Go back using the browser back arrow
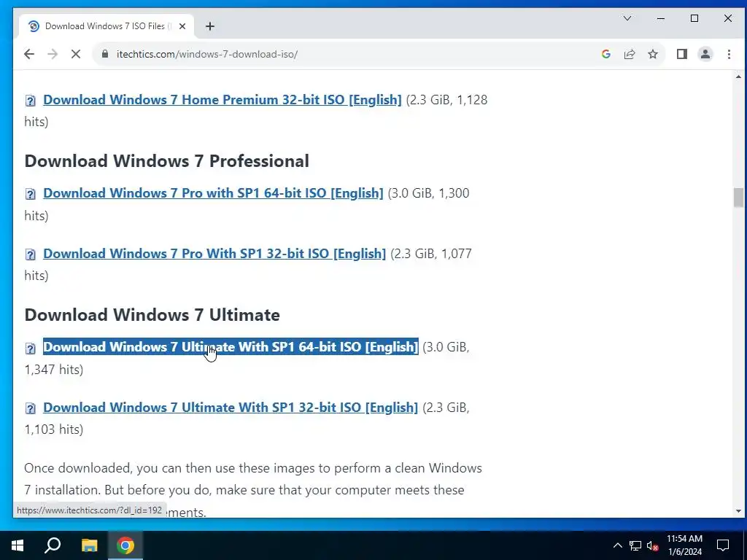747x560 pixels. coord(29,54)
